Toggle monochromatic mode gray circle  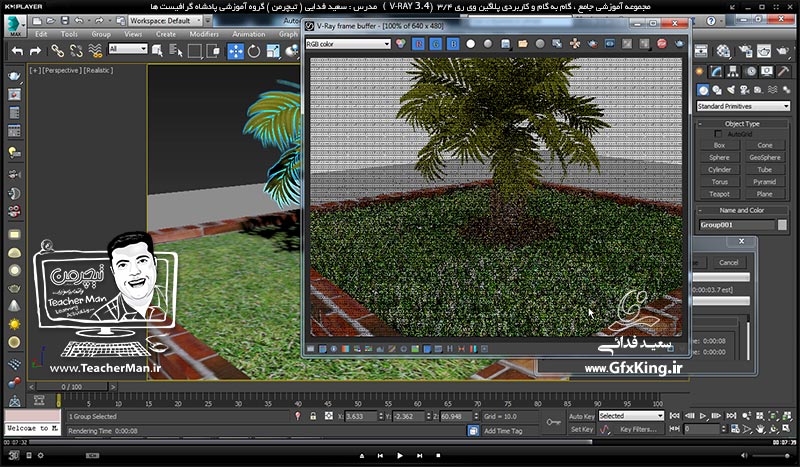(x=488, y=44)
